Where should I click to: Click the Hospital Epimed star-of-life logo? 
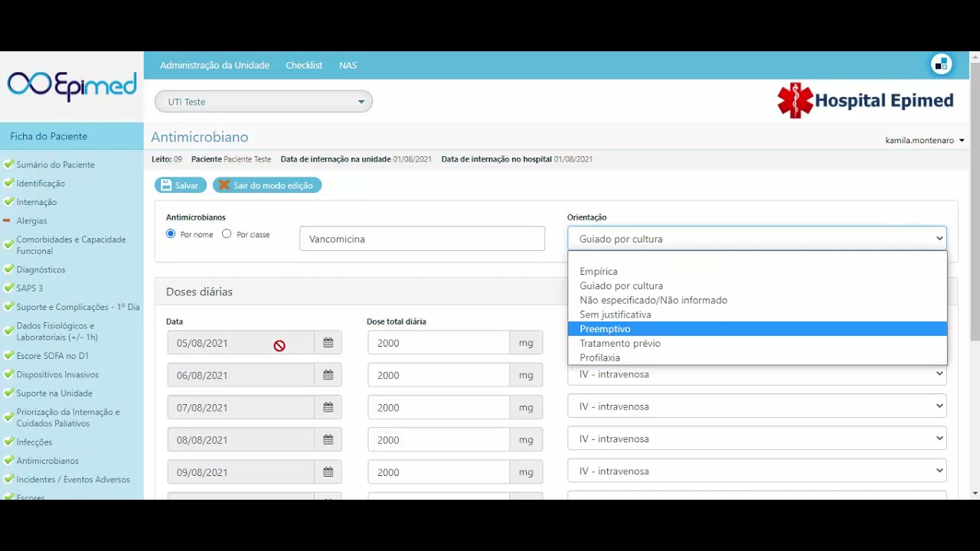point(795,100)
